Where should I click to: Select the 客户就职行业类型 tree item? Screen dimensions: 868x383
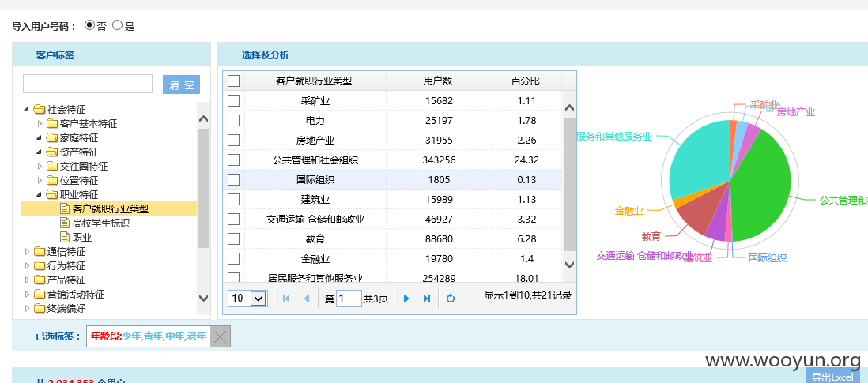coord(111,209)
